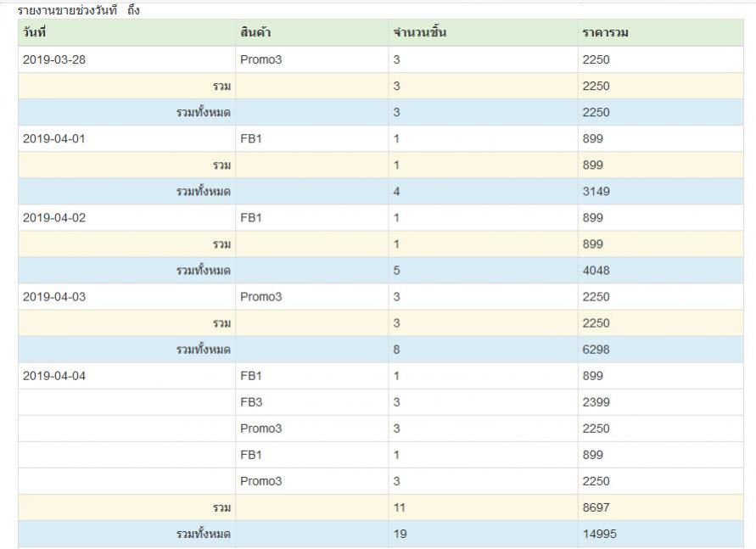Click the 2019-04-04 date cell
The width and height of the screenshot is (756, 549).
tap(54, 376)
